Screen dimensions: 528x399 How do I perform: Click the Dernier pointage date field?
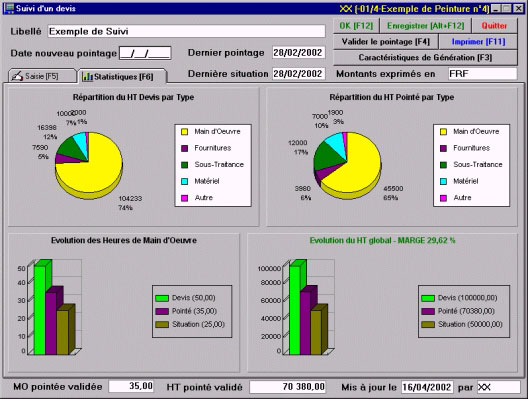pos(298,53)
